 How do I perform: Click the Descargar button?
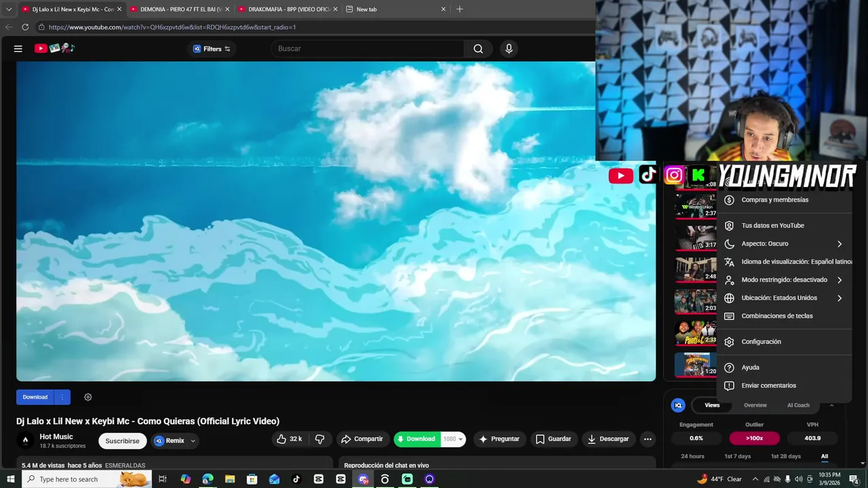(608, 439)
